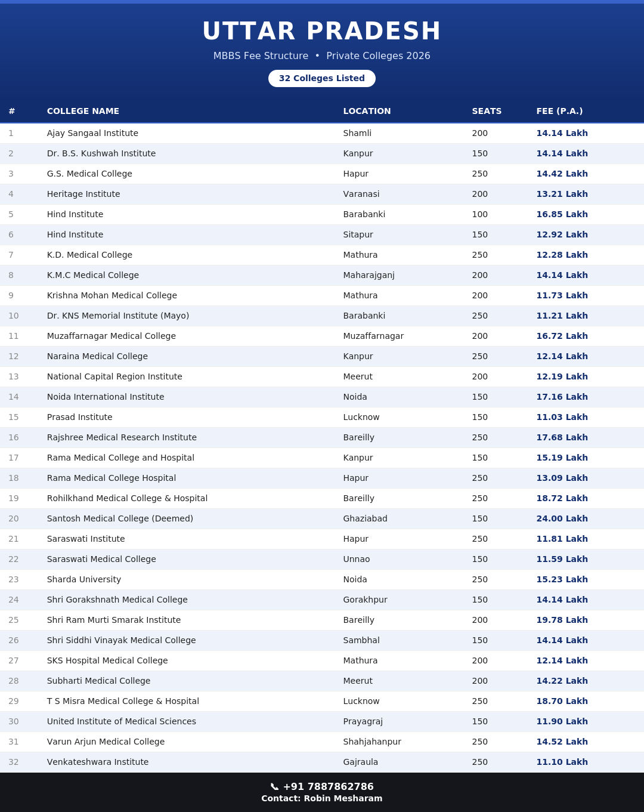The image size is (644, 812).
Task: Click 'Krishna Mohan Medical College' name
Action: (112, 295)
